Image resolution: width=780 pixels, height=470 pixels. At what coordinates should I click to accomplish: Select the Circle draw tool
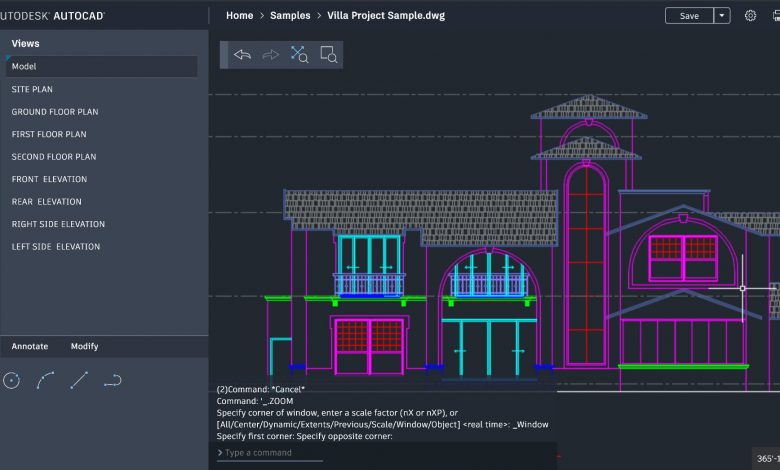tap(12, 380)
